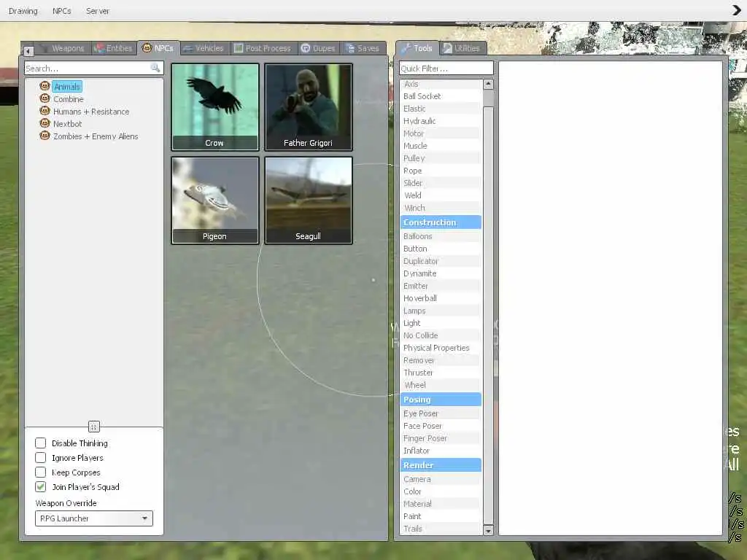Select the Thruster tool
The width and height of the screenshot is (747, 560).
point(441,373)
